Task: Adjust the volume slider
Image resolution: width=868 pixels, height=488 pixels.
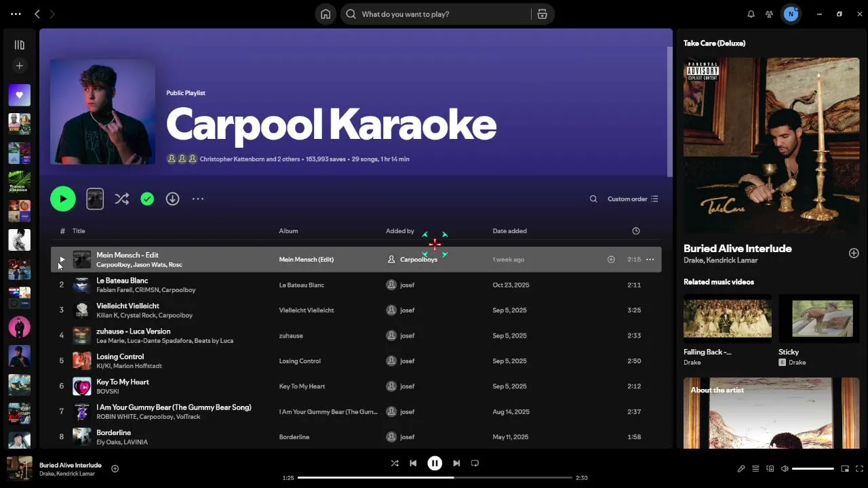Action: [x=813, y=468]
